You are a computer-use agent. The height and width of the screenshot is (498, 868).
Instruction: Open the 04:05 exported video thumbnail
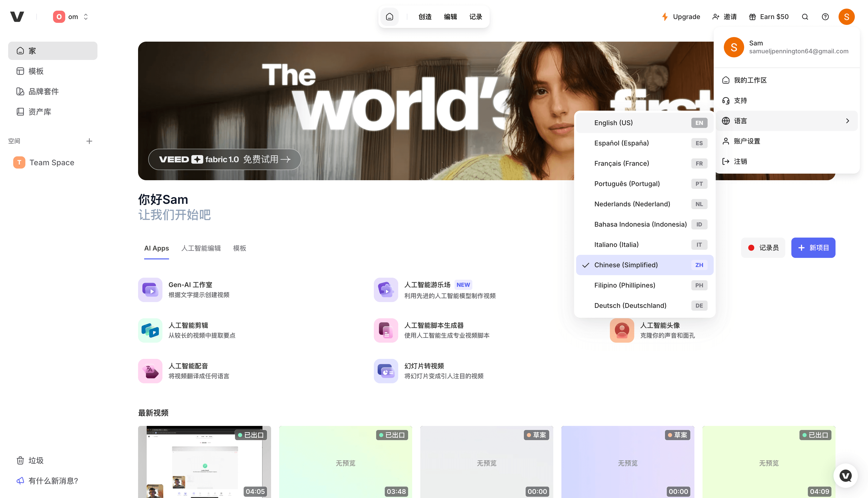[204, 462]
